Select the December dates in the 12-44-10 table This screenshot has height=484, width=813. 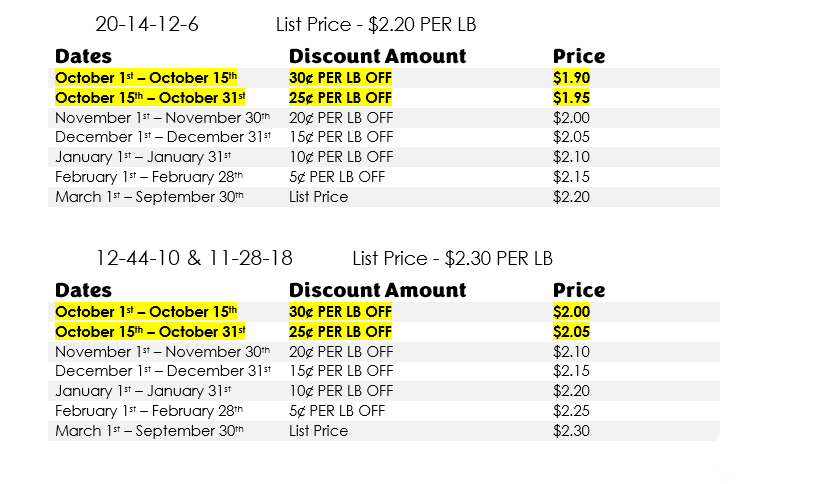tap(162, 371)
